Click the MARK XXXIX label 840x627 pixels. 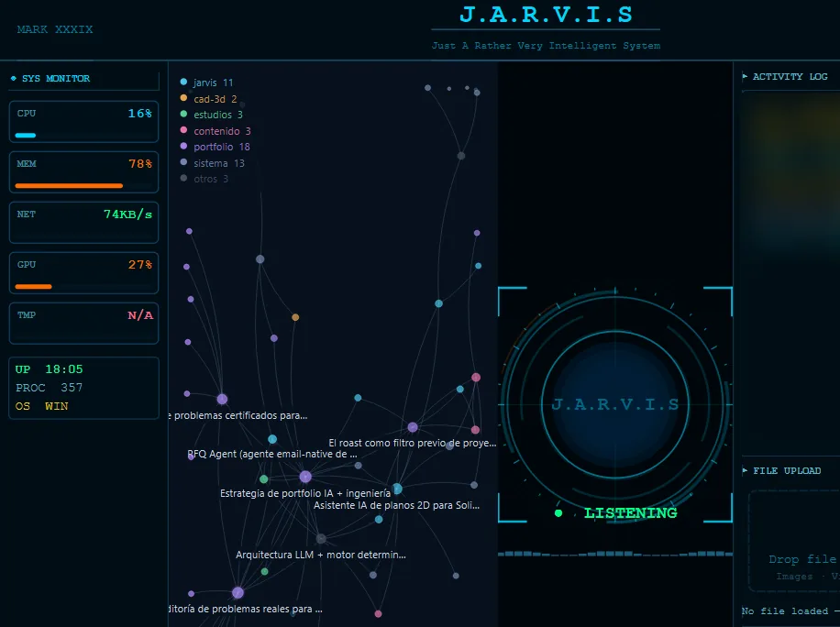tap(55, 29)
